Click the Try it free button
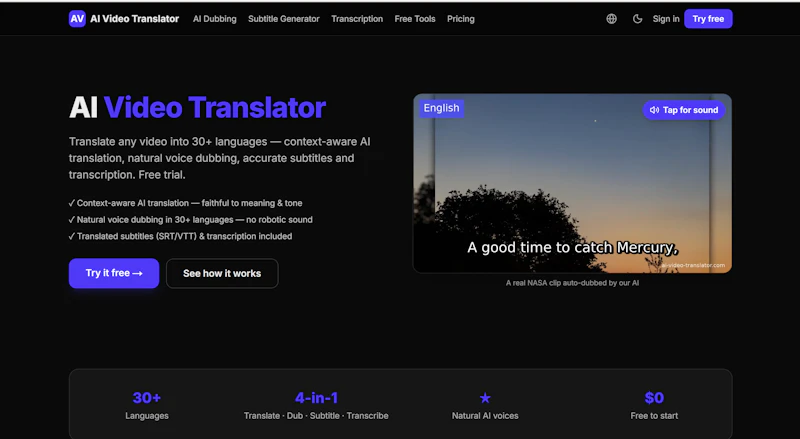The image size is (800, 439). coord(114,273)
